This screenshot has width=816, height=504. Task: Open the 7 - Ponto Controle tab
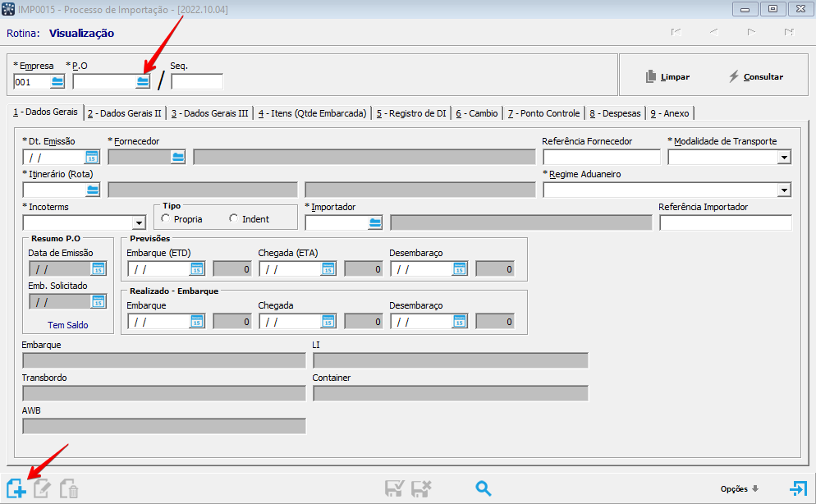pyautogui.click(x=543, y=113)
